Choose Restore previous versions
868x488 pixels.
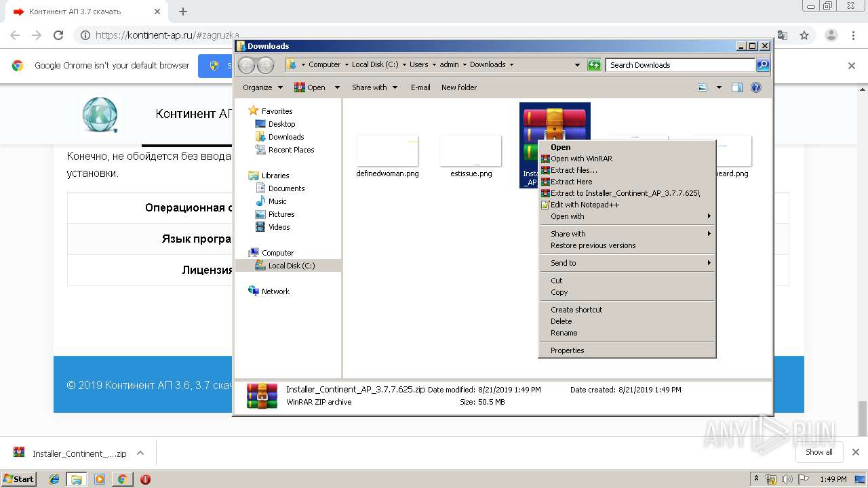(627, 245)
